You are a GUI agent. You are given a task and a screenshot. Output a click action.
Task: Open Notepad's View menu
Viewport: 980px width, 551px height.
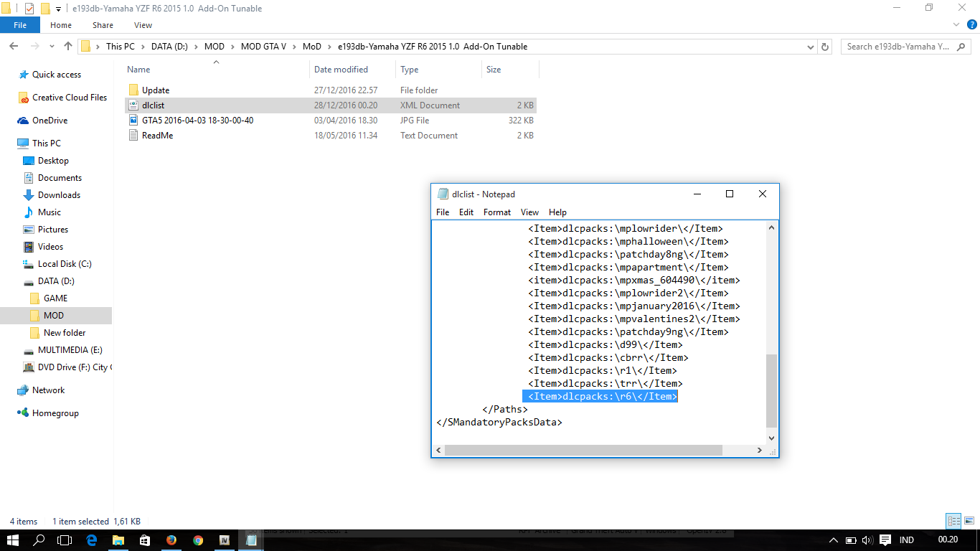coord(529,212)
